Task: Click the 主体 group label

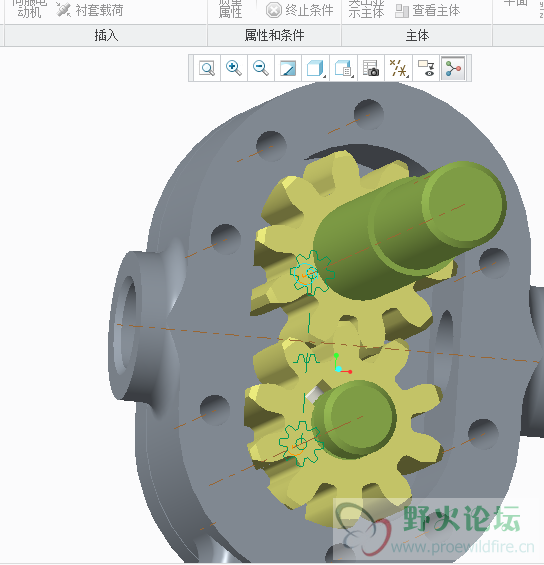Action: (417, 35)
